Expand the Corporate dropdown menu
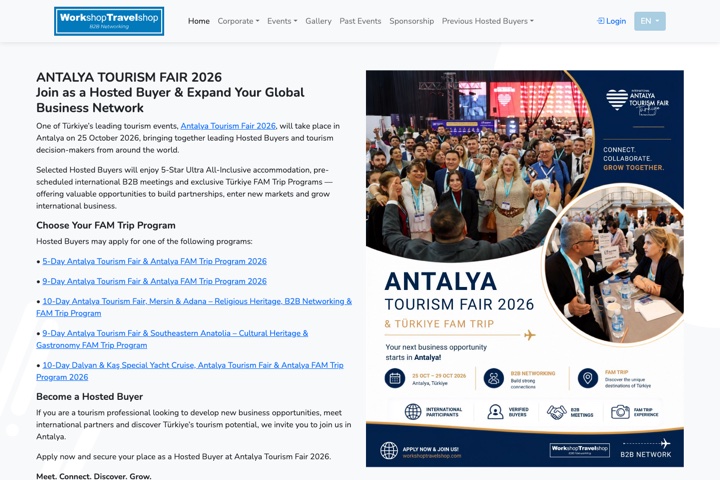Screen dimensions: 720x480 pos(238,21)
